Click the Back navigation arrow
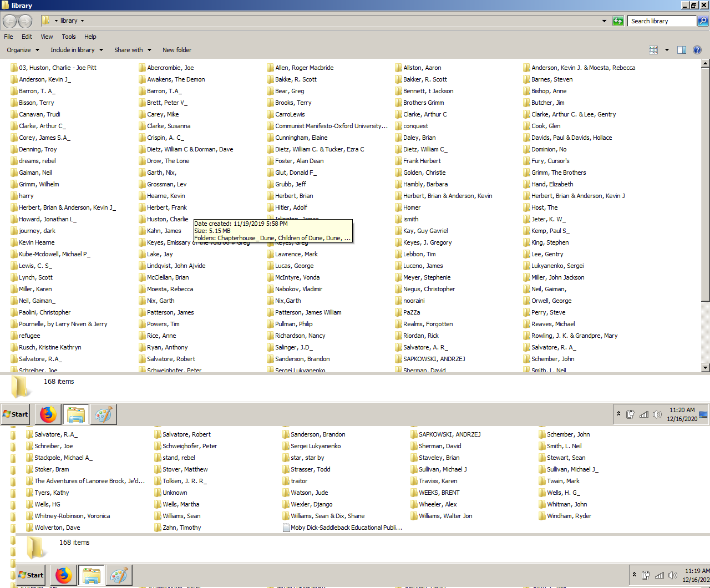Image resolution: width=710 pixels, height=588 pixels. 9,21
